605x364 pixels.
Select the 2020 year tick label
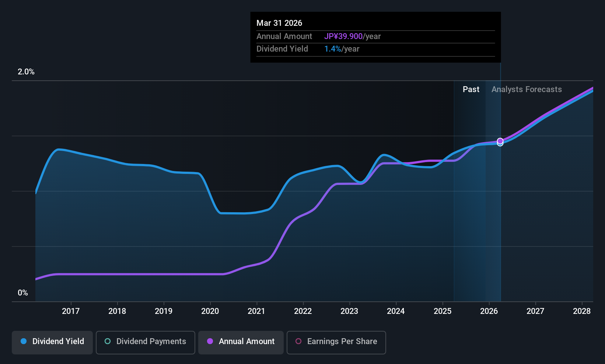(x=210, y=311)
